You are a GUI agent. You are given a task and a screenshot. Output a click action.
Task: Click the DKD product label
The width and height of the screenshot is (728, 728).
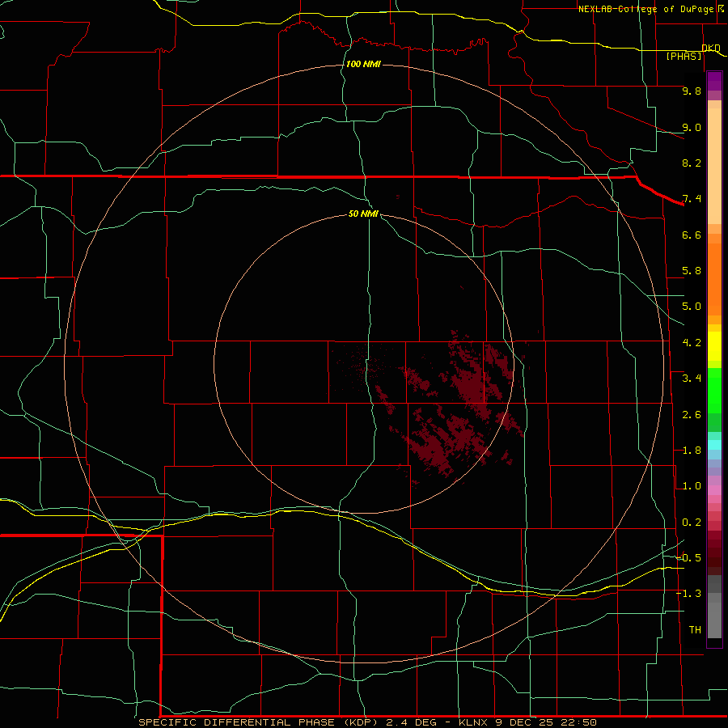coord(711,48)
